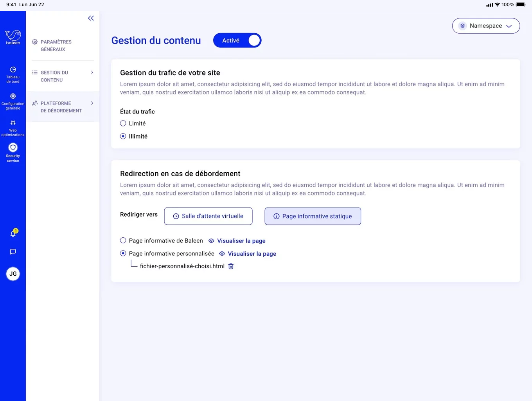This screenshot has width=532, height=401.
Task: Choose Page informative de Baleen option
Action: [x=123, y=240]
